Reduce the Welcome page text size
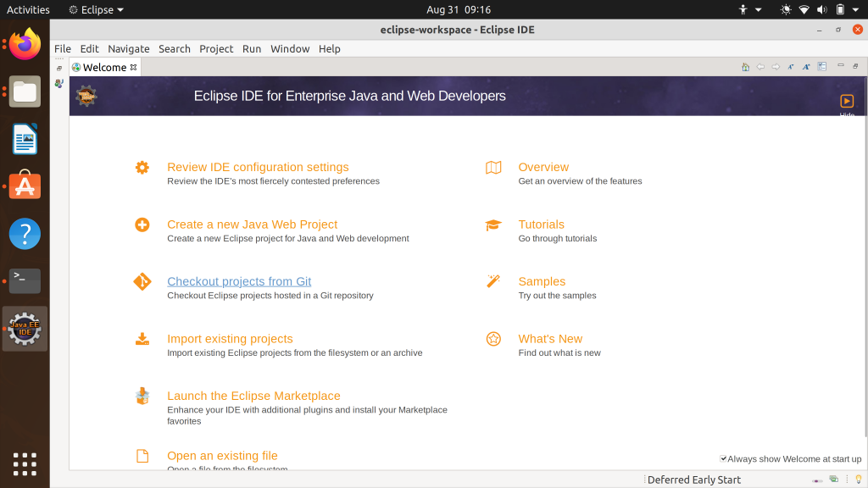Viewport: 868px width, 488px height. click(790, 66)
